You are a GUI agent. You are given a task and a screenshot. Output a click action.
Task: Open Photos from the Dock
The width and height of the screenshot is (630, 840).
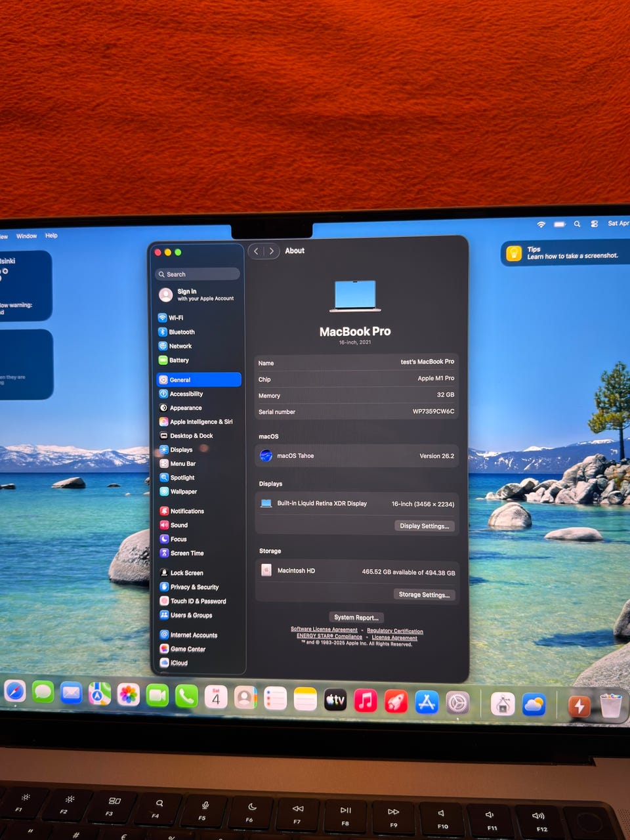click(x=129, y=694)
